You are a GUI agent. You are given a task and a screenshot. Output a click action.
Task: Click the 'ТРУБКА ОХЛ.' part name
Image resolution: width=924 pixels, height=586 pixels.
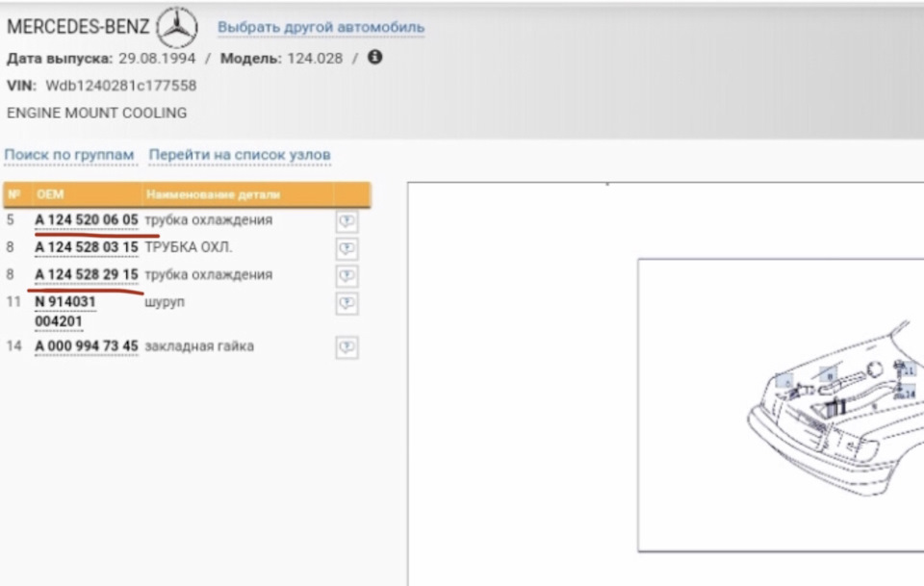[189, 247]
